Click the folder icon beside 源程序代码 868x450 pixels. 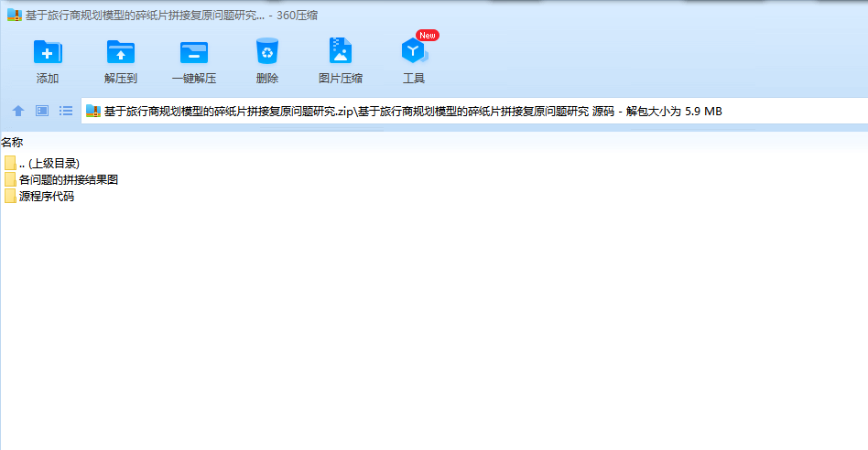[x=10, y=197]
